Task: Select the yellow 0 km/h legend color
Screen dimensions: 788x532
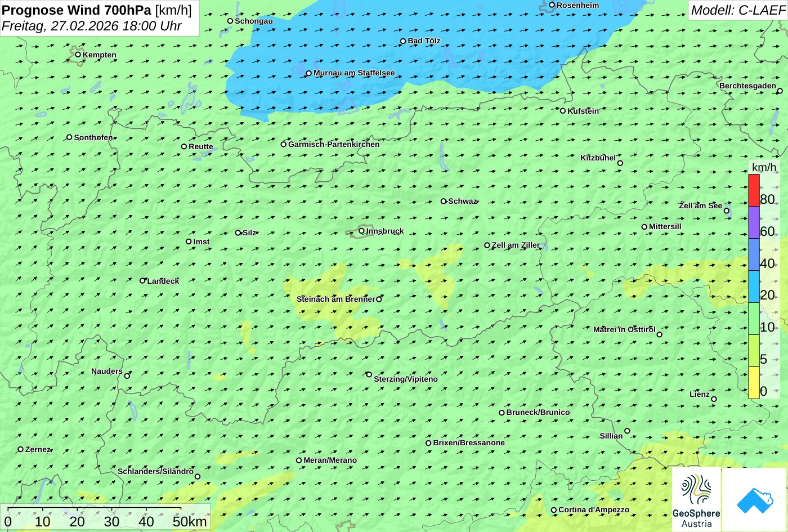Action: (754, 383)
